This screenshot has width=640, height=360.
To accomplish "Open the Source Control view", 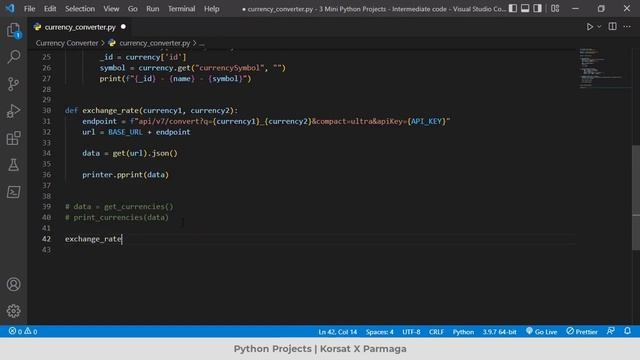I will tap(13, 84).
